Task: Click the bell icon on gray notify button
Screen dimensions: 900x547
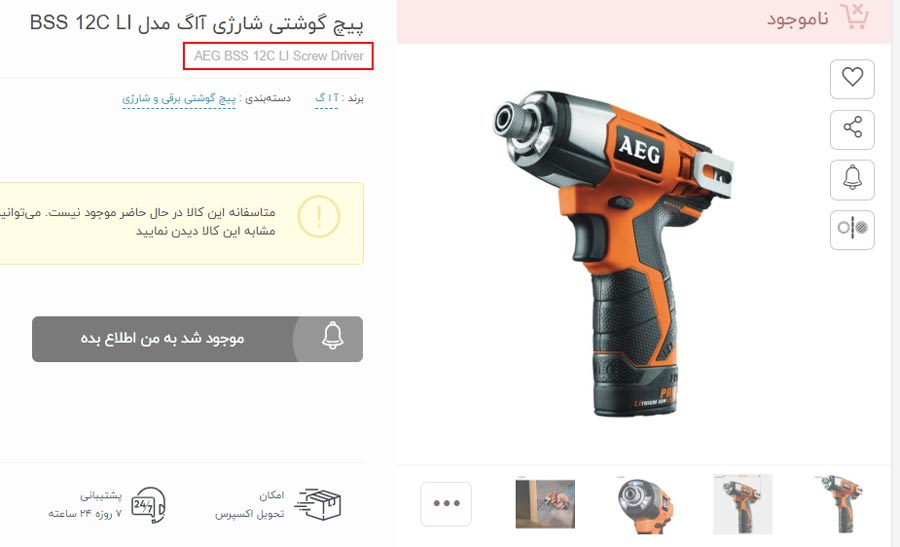Action: coord(333,336)
